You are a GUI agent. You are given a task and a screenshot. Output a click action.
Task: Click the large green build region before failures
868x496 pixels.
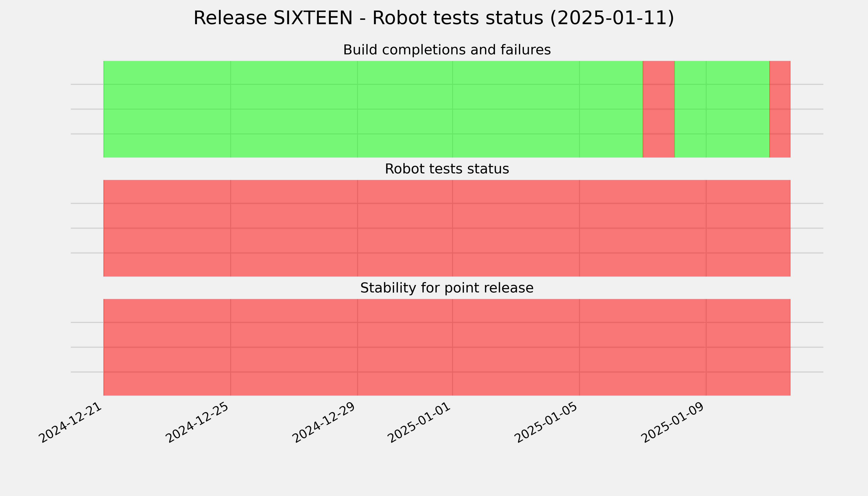(373, 109)
